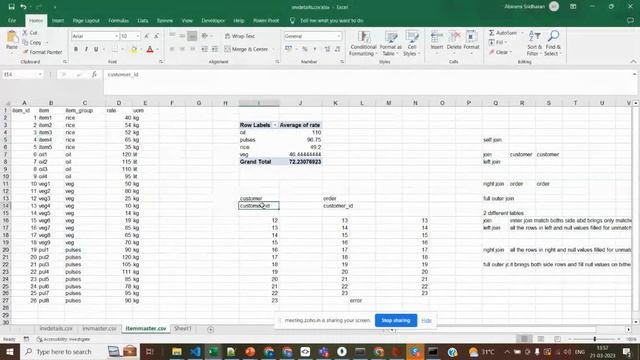Open the Arial font name dropdown
This screenshot has height=360, width=640.
[x=116, y=36]
